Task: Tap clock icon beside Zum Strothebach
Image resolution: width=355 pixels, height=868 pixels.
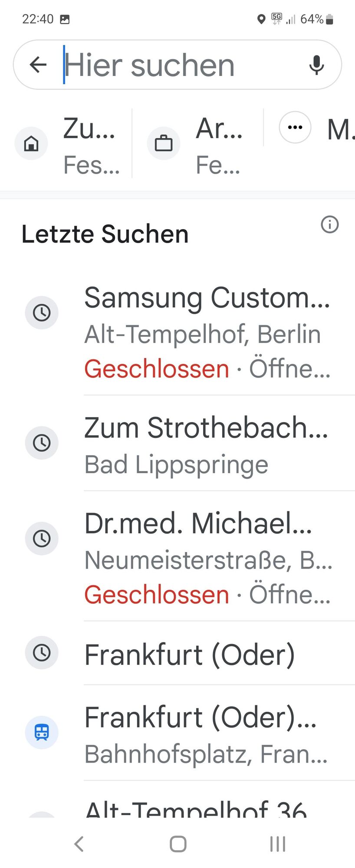Action: point(42,443)
